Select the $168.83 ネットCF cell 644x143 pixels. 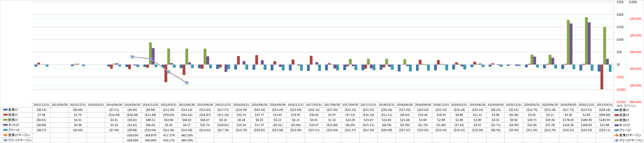pyautogui.click(x=586, y=125)
